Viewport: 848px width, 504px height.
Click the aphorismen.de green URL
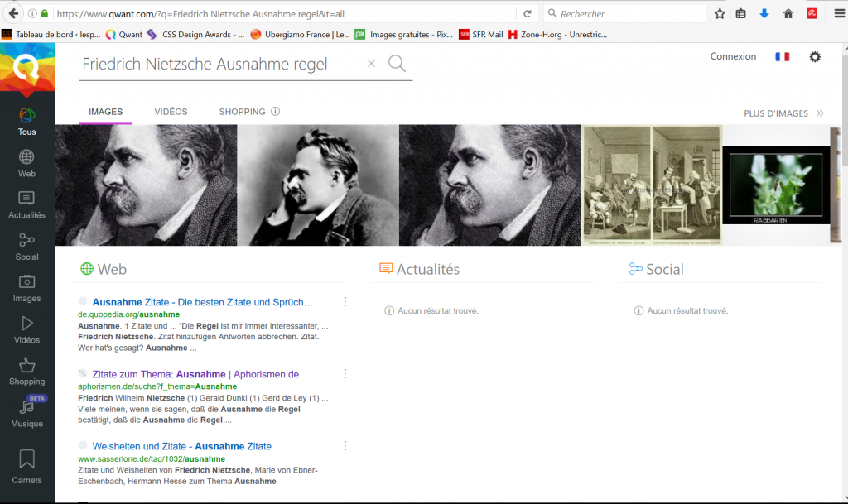coord(157,386)
